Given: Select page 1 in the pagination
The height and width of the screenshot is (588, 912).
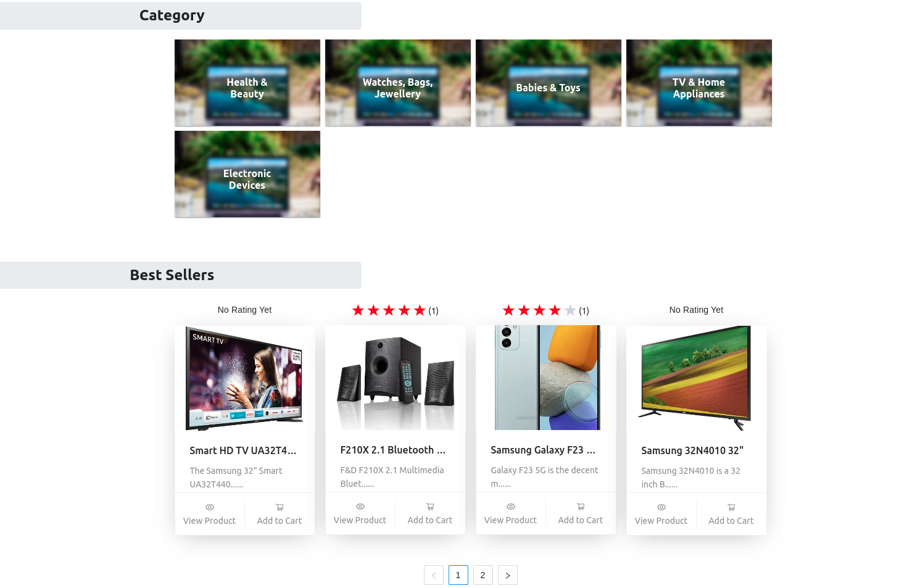Looking at the screenshot, I should pos(458,575).
